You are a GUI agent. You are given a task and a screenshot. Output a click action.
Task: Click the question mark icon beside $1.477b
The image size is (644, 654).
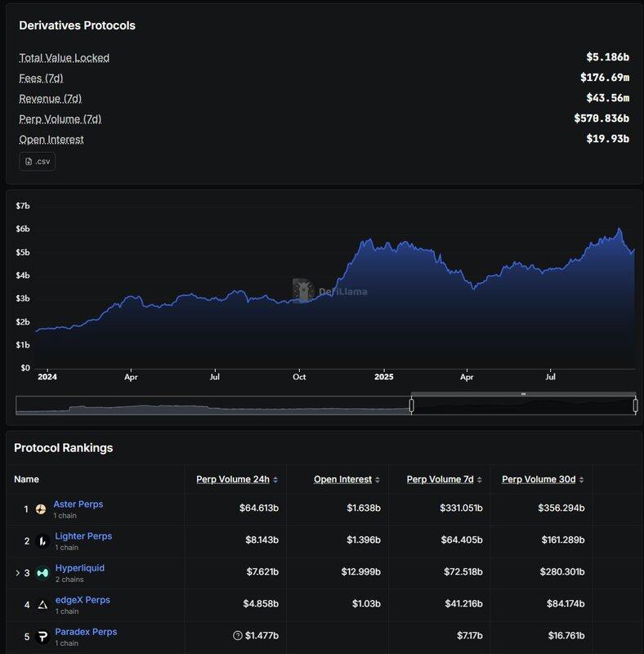pyautogui.click(x=238, y=636)
